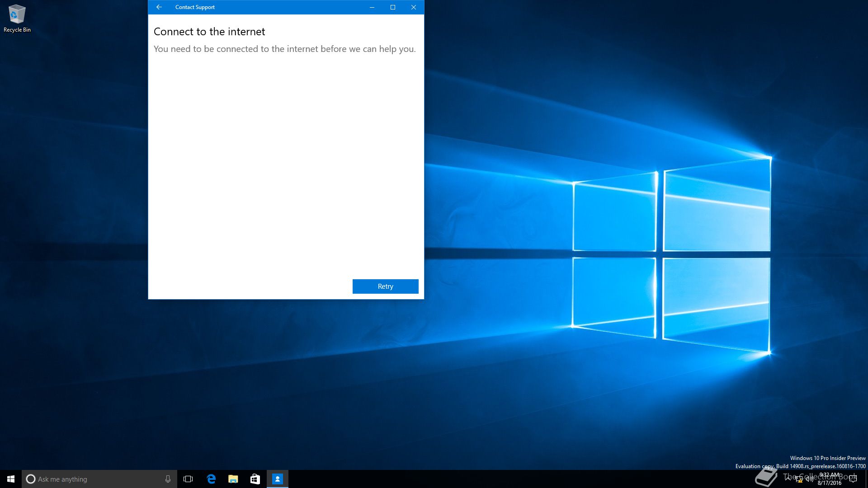Open the clock showing 9:32 AM
Screen dimensions: 868x488
pyautogui.click(x=830, y=479)
